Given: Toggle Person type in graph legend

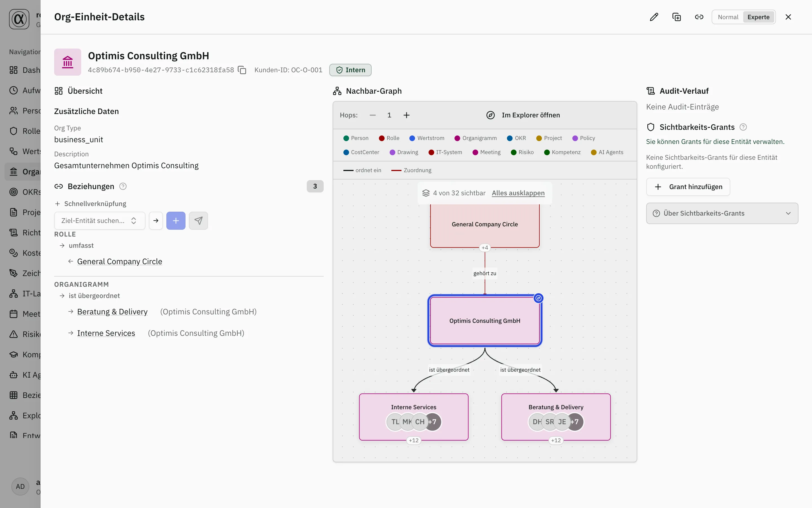Looking at the screenshot, I should coord(356,138).
